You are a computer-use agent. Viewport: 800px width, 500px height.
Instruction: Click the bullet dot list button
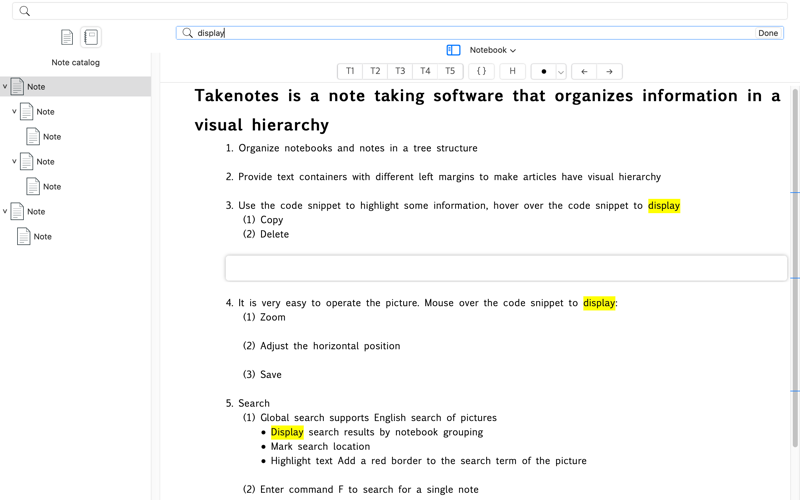[x=543, y=71]
